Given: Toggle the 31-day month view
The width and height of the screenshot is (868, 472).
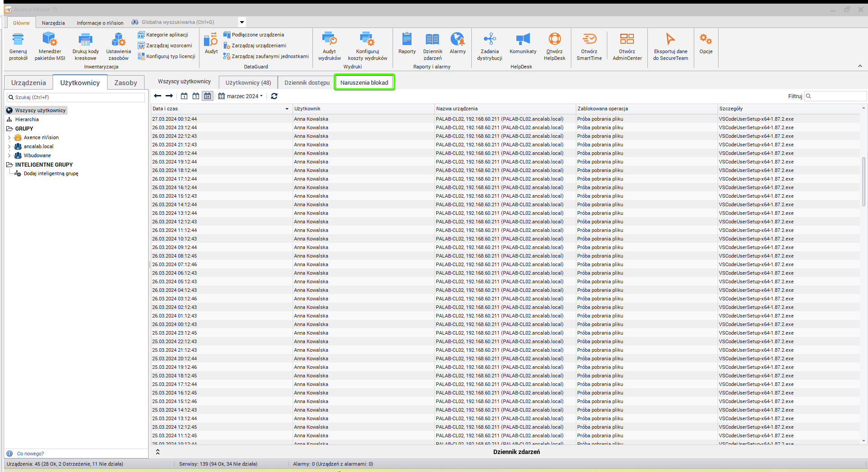Looking at the screenshot, I should pyautogui.click(x=207, y=96).
